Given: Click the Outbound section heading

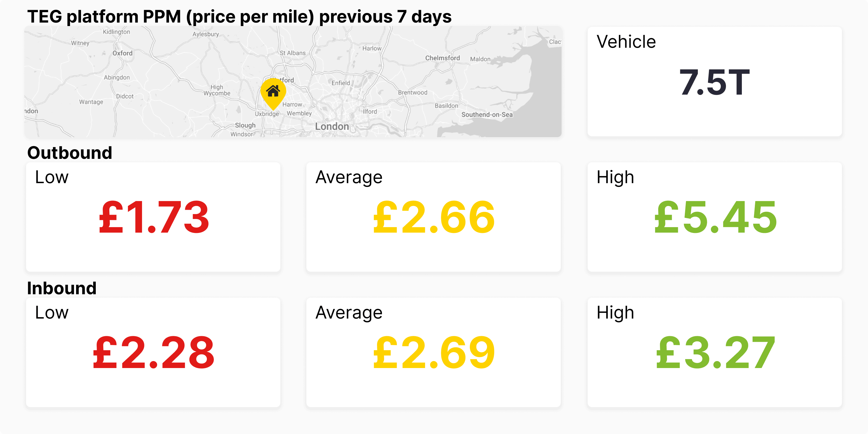Looking at the screenshot, I should (69, 153).
